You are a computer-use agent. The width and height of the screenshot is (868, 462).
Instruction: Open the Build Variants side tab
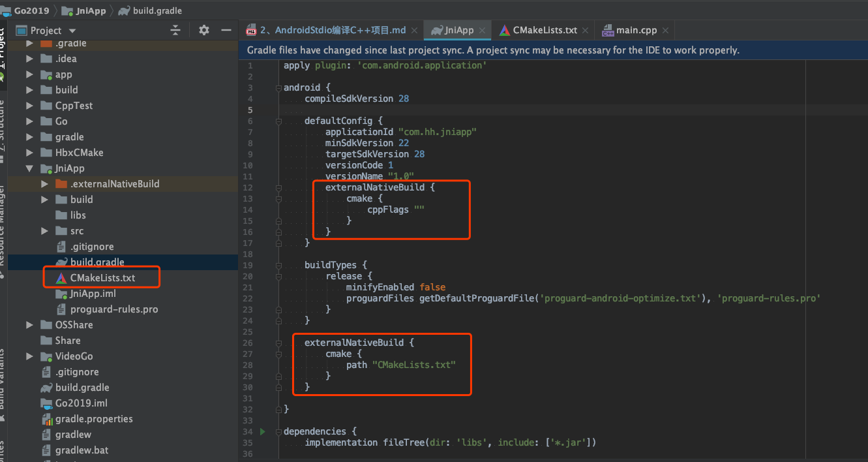tap(3, 385)
